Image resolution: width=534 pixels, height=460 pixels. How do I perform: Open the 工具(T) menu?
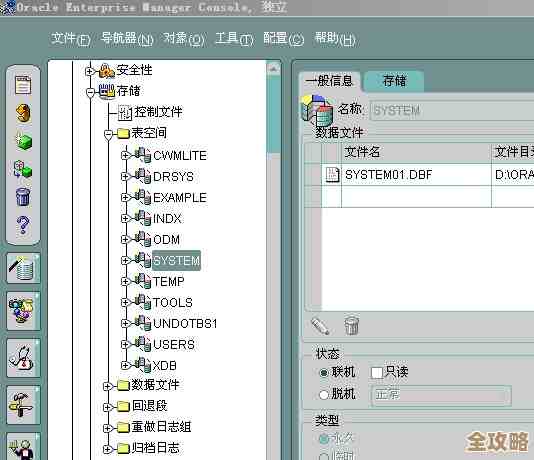[235, 39]
